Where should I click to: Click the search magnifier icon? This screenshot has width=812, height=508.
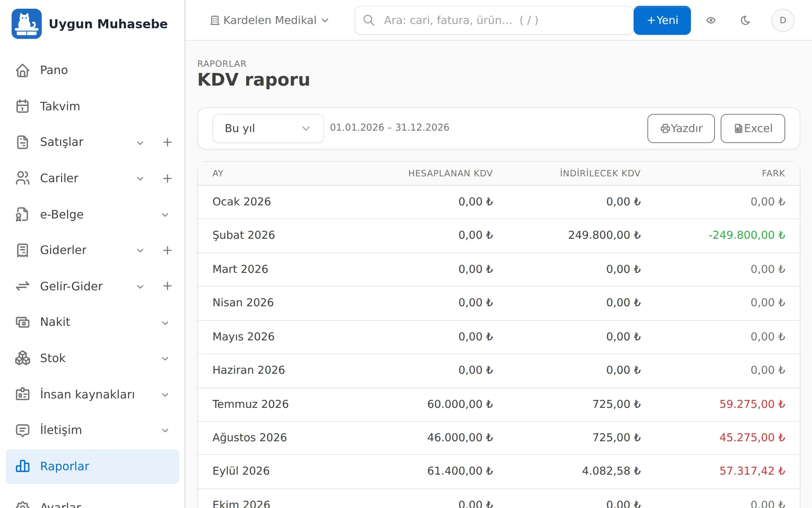pyautogui.click(x=369, y=20)
